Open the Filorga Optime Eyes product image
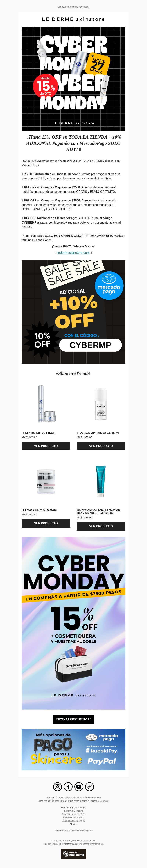This screenshot has height=868, width=147. pyautogui.click(x=101, y=404)
